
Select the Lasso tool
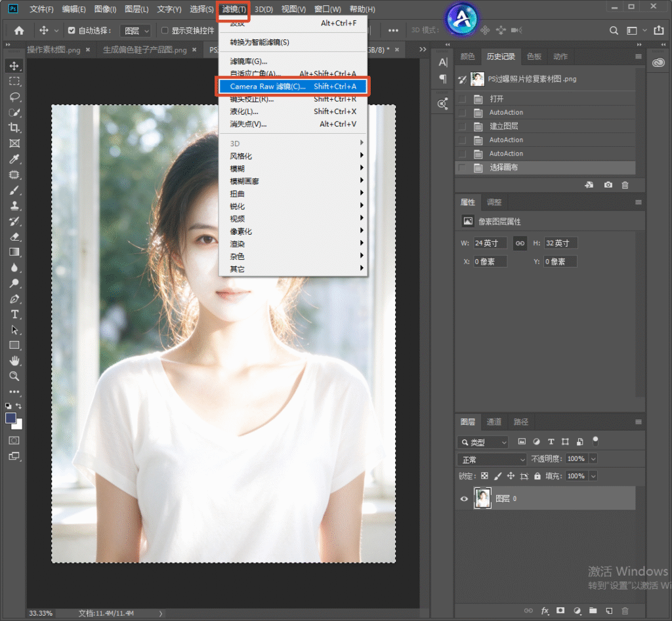(14, 97)
